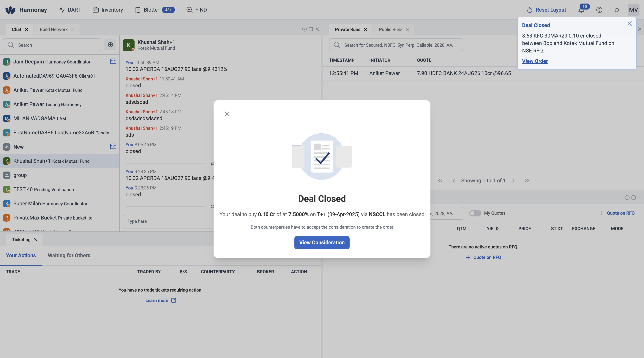This screenshot has width=644, height=358.
Task: Click the help question mark icon
Action: [599, 10]
